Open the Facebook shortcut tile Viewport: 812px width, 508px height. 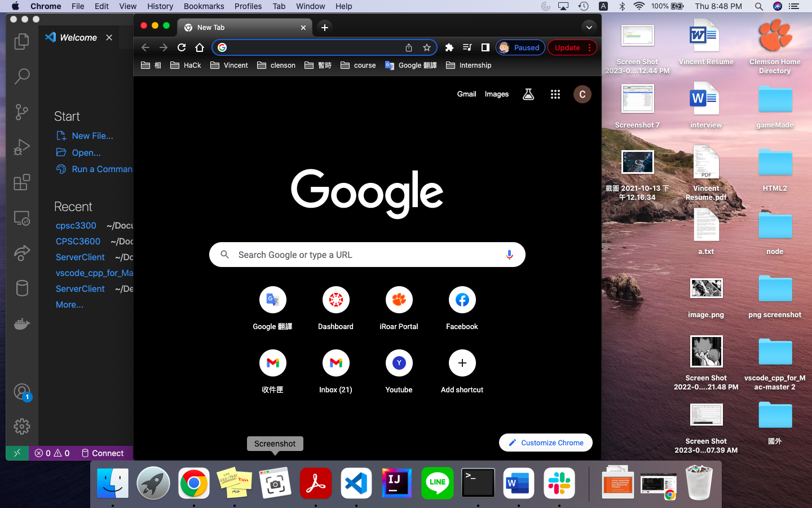(462, 300)
